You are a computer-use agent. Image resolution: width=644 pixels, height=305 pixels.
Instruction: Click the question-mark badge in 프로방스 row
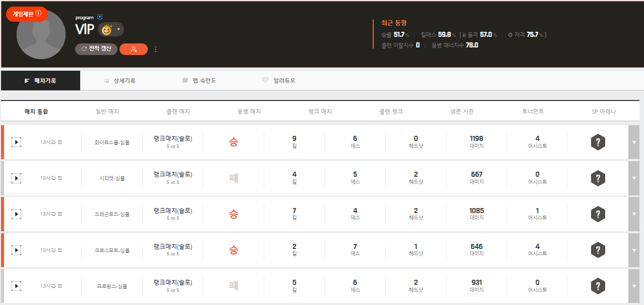[x=598, y=286]
